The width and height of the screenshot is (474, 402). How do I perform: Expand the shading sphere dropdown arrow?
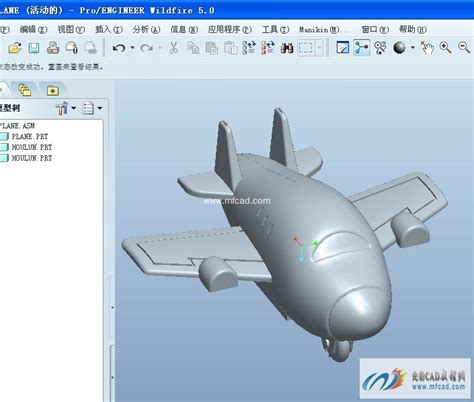[x=413, y=48]
